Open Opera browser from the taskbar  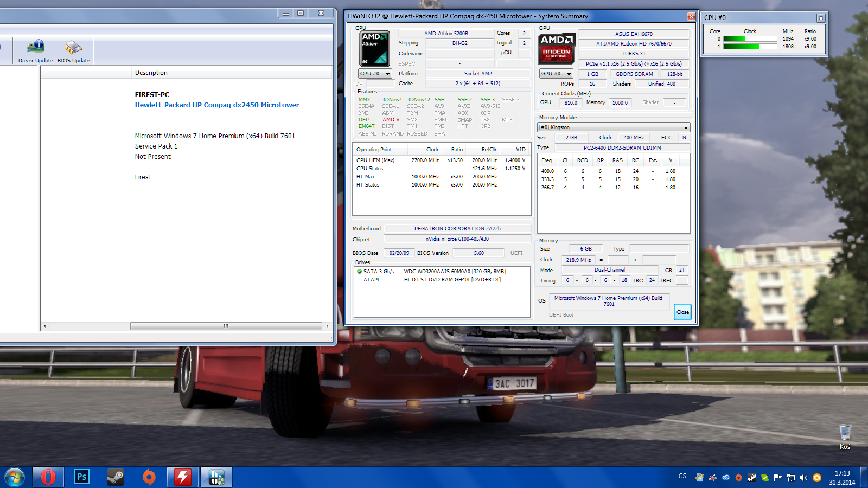pos(48,477)
